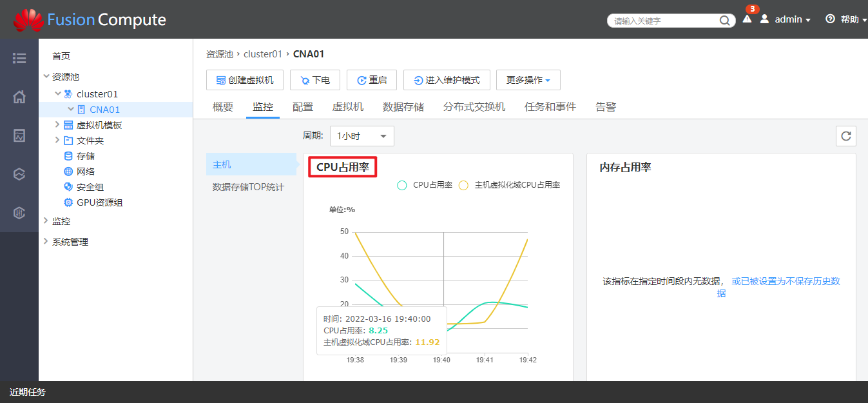Click the bottom sidebar hexagon icon

[x=19, y=213]
